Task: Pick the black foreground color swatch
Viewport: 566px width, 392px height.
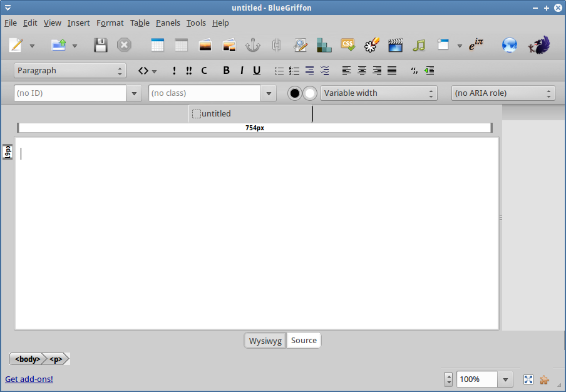Action: pos(294,93)
